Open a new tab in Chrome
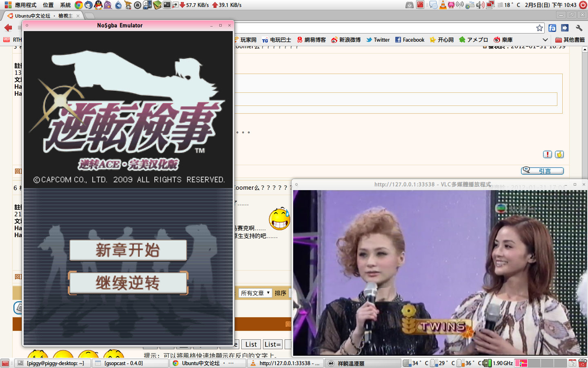The width and height of the screenshot is (588, 368). pos(90,16)
